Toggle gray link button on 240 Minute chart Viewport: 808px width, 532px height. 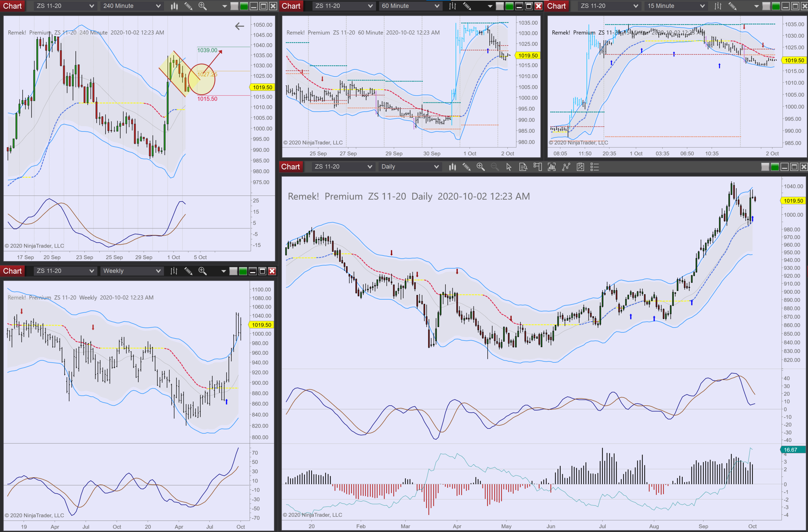click(234, 6)
